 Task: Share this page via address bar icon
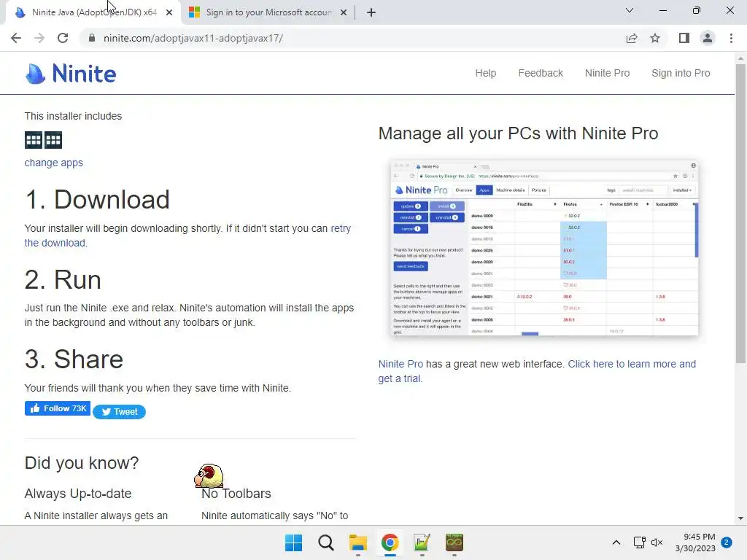point(632,38)
